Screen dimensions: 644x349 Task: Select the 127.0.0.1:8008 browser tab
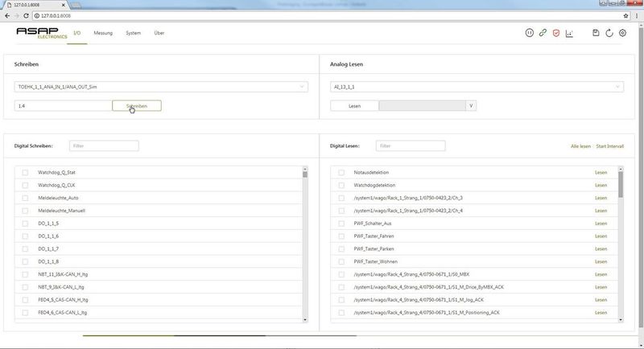pyautogui.click(x=35, y=5)
